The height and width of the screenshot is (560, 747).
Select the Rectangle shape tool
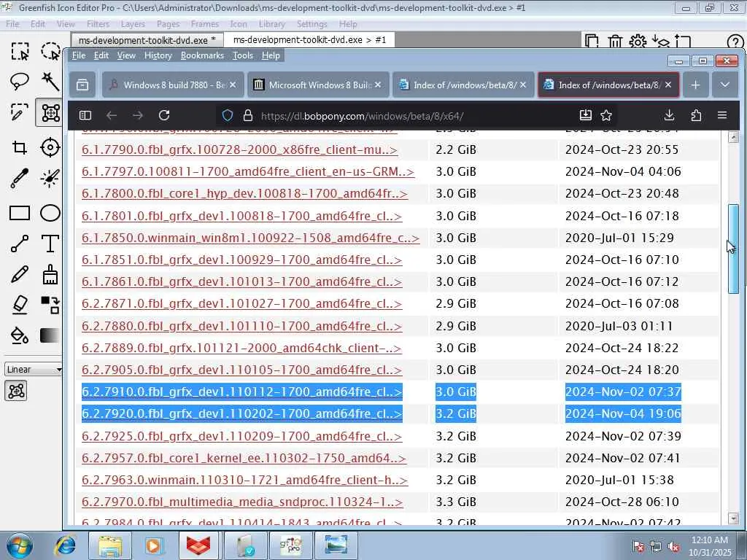click(20, 213)
